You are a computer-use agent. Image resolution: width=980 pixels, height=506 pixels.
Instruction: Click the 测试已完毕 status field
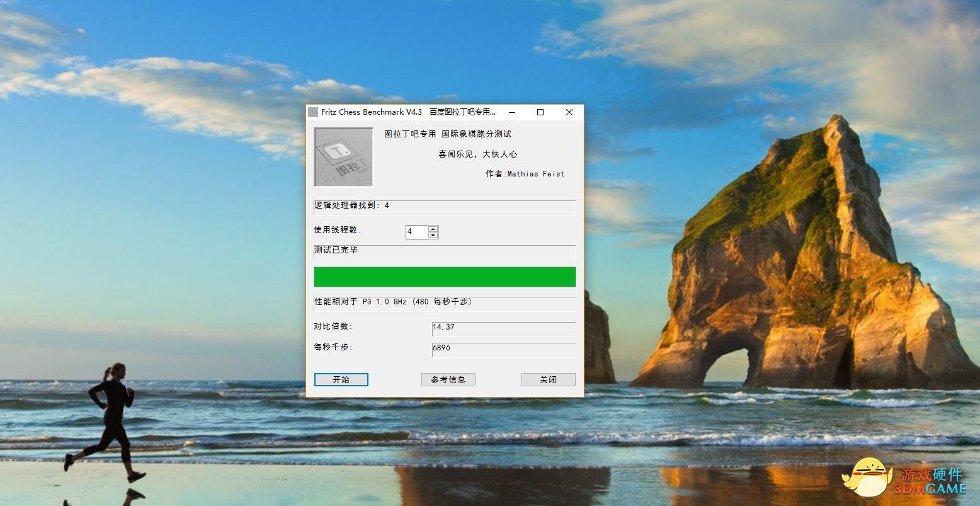click(x=445, y=252)
